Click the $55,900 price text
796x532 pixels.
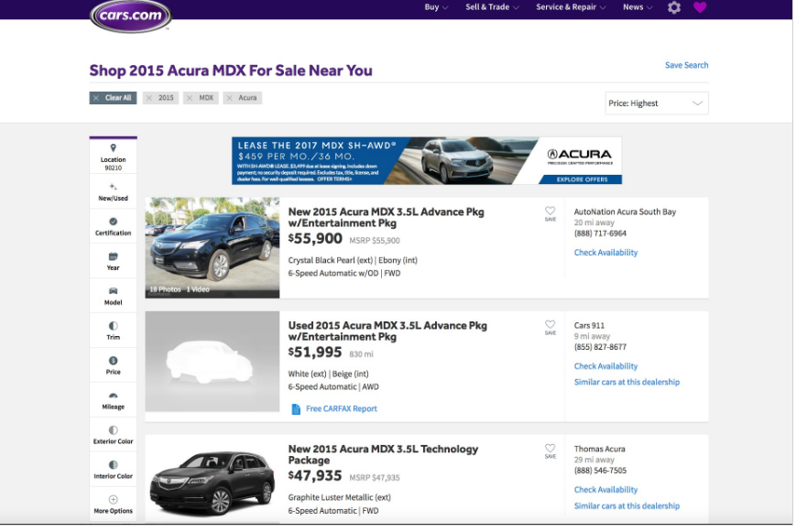click(x=315, y=239)
